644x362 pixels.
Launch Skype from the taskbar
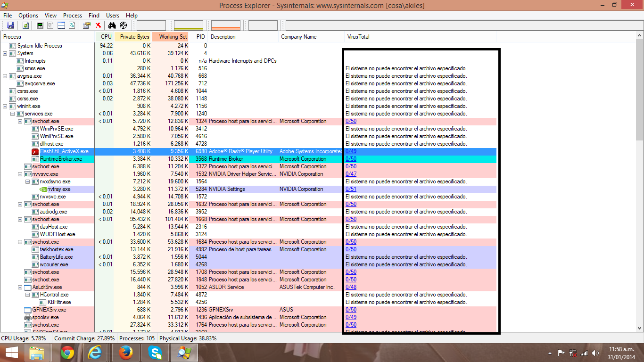coord(155,352)
